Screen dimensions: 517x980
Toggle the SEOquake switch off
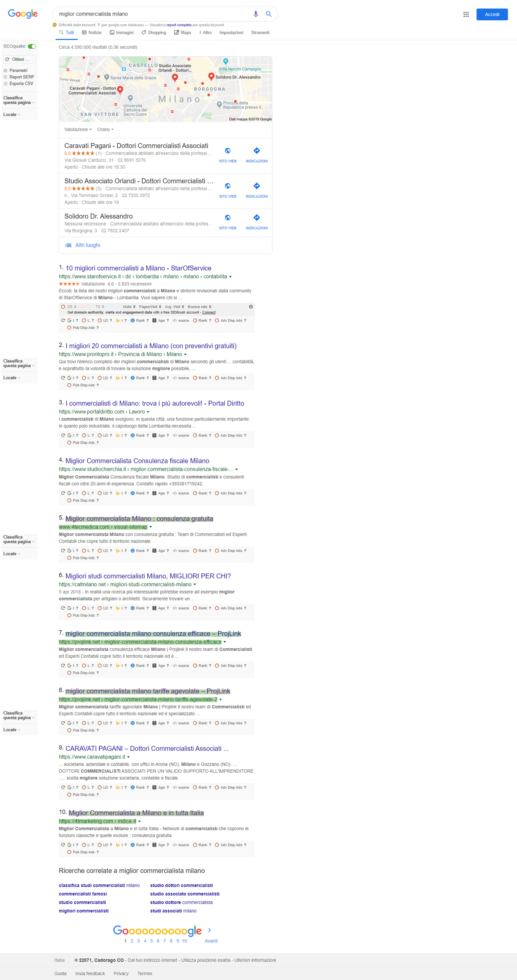[x=32, y=46]
